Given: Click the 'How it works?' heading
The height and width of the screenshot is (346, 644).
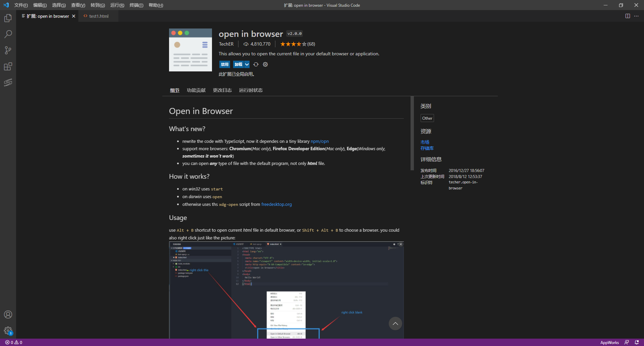Looking at the screenshot, I should coord(189,176).
